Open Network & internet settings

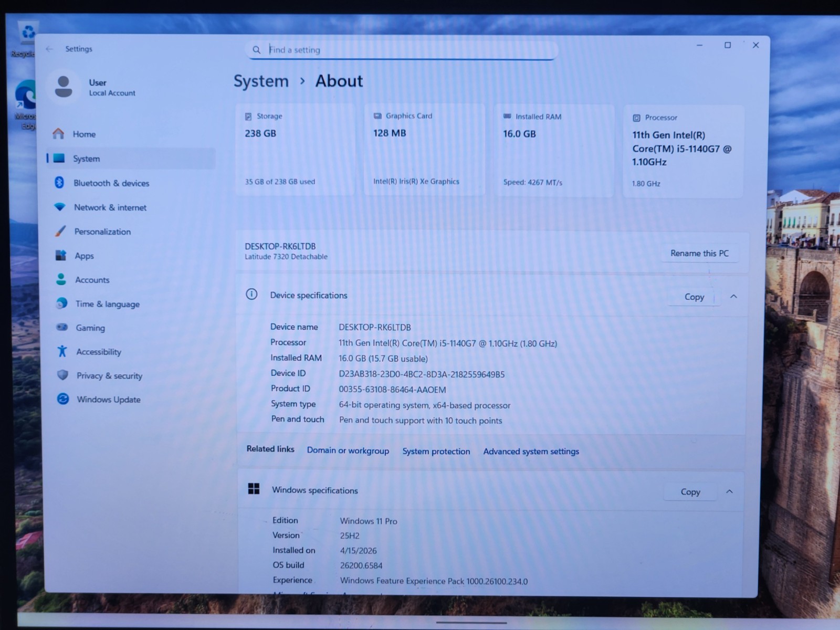tap(131, 207)
